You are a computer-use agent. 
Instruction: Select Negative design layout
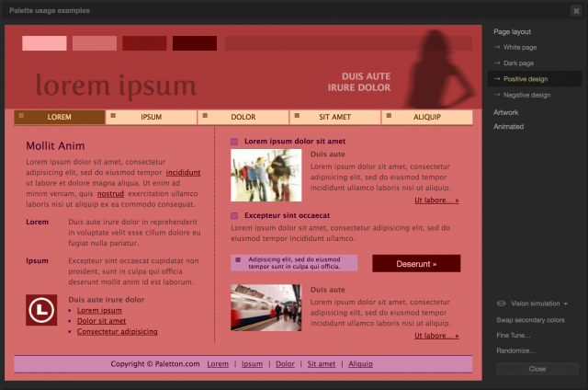(526, 95)
